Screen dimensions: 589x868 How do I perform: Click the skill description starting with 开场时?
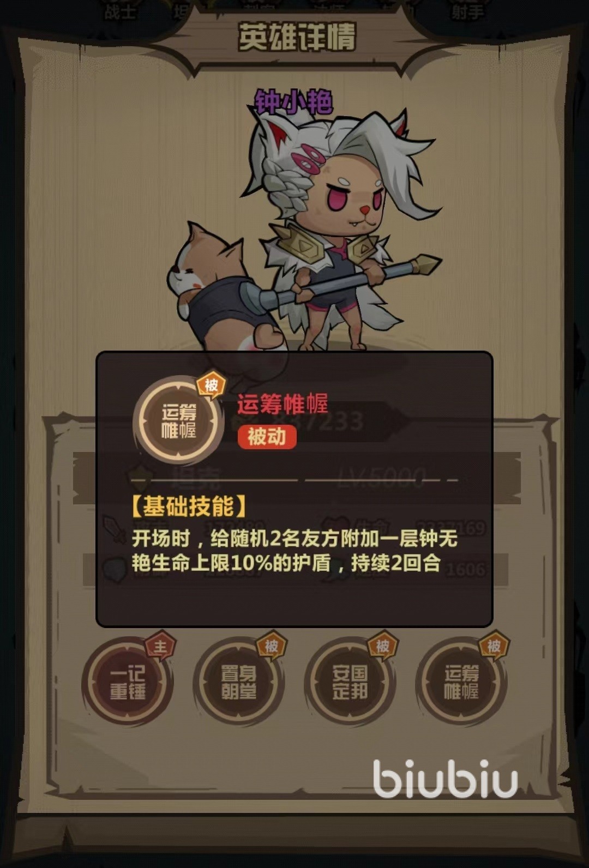[294, 551]
